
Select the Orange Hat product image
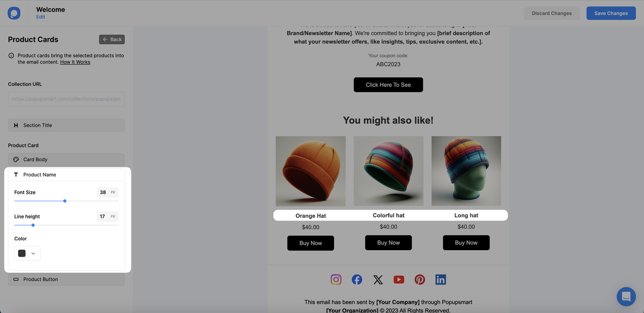click(310, 171)
